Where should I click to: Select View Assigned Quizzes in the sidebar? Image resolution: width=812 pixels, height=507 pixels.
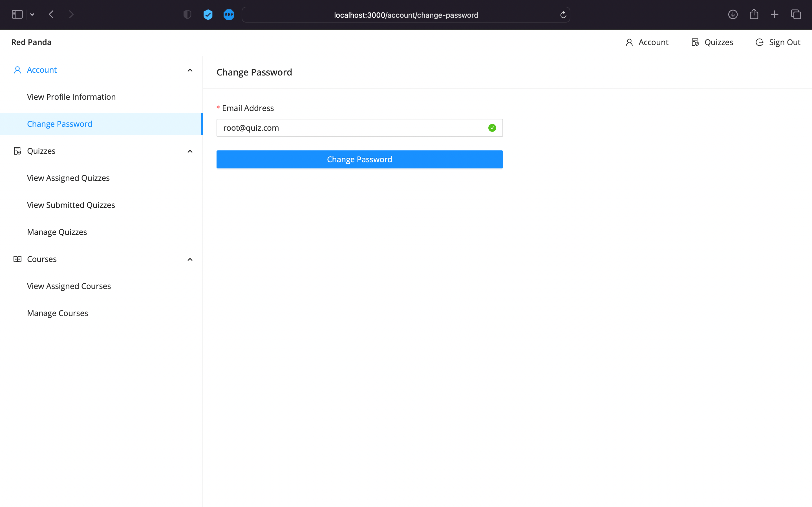click(x=68, y=178)
